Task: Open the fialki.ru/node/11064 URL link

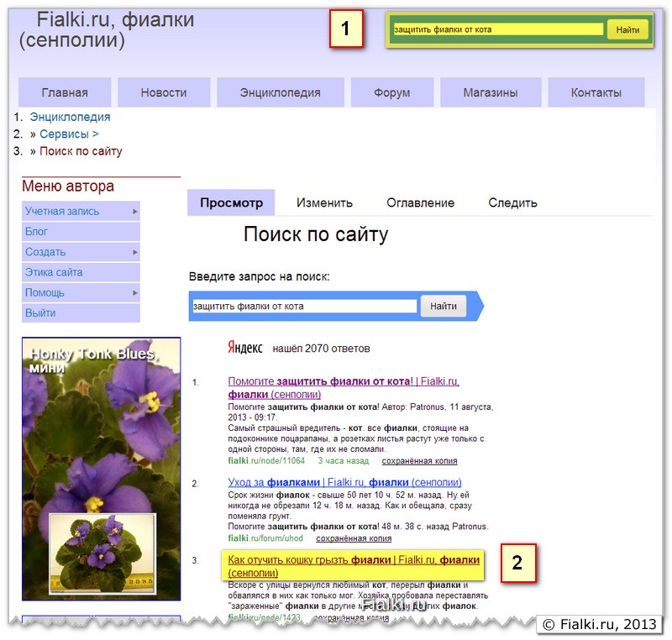Action: [266, 460]
